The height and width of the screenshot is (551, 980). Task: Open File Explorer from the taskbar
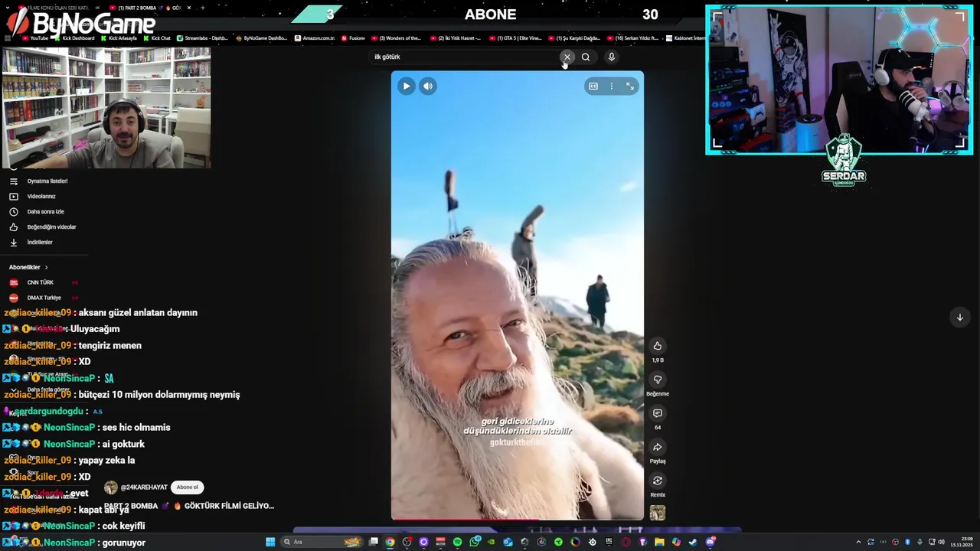pos(659,542)
